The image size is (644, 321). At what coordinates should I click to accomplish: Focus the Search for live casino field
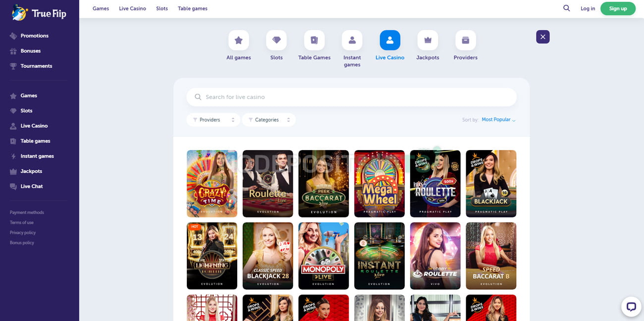pos(352,97)
